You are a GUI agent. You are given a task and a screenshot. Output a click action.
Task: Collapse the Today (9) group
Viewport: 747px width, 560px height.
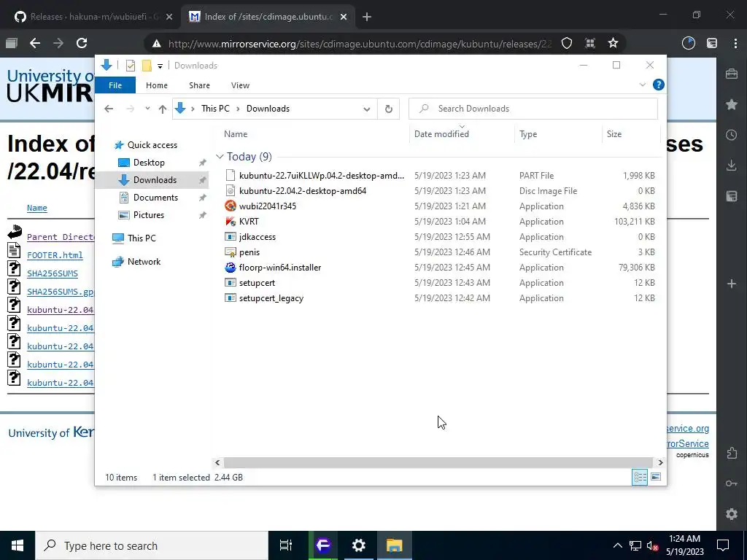(220, 156)
